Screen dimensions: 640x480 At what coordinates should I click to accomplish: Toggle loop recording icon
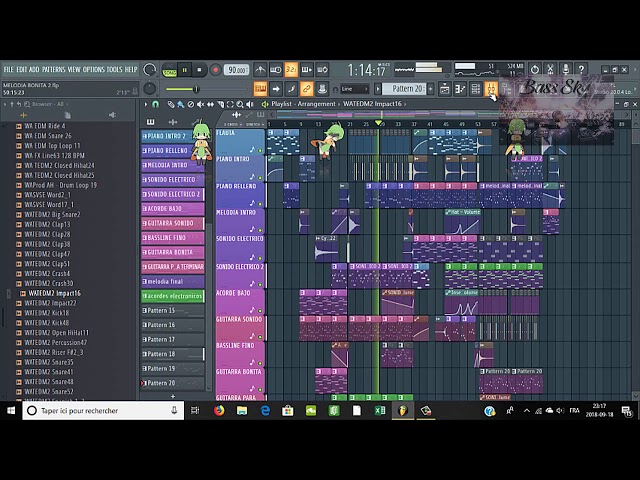322,70
